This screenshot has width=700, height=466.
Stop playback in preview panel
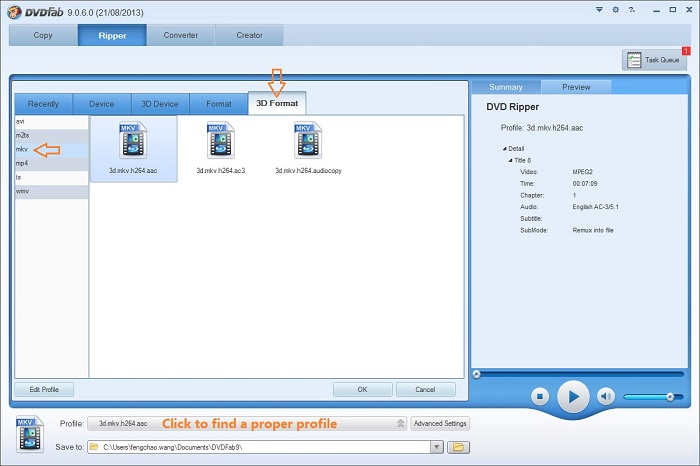(540, 396)
